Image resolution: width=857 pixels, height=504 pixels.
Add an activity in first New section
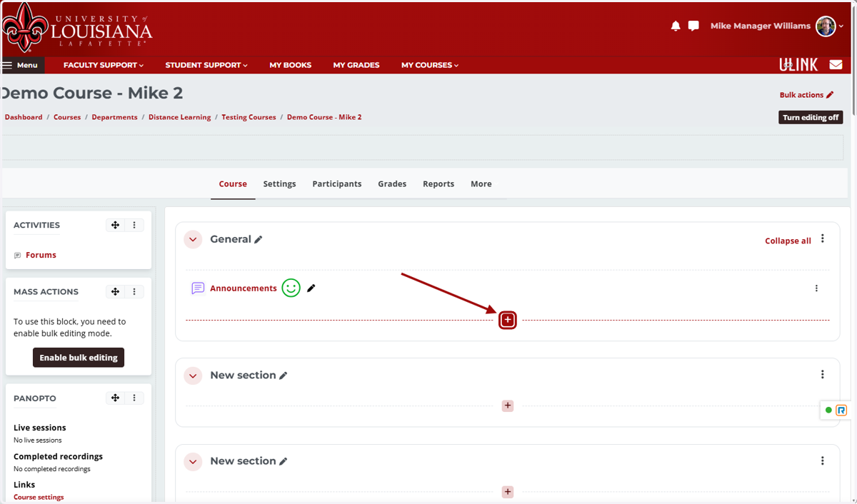tap(508, 405)
